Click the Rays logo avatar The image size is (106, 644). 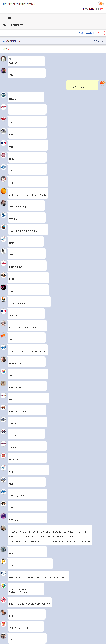[3, 573]
